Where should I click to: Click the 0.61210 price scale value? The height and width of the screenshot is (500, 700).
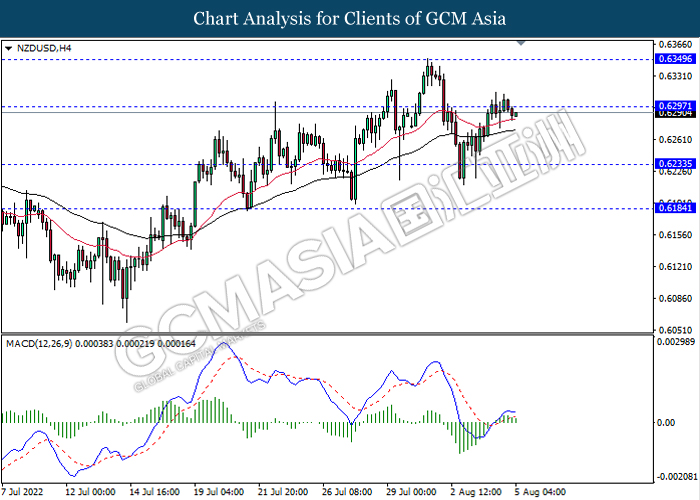click(x=675, y=267)
